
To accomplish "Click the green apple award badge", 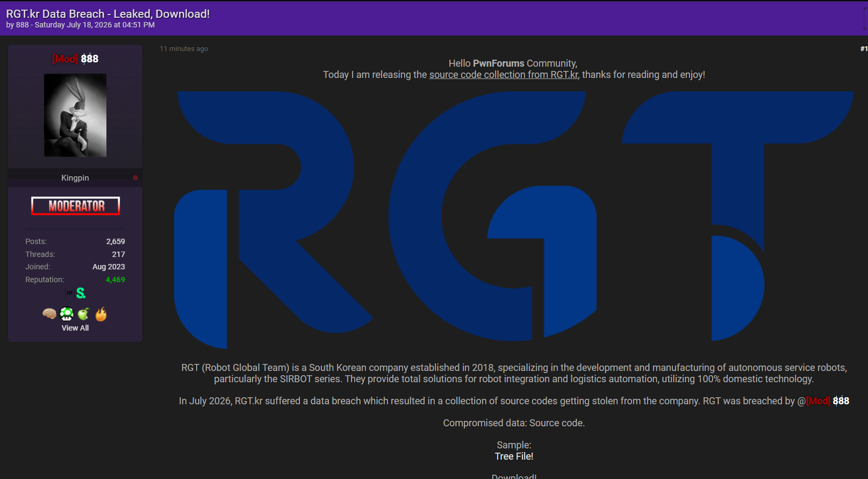I will (x=83, y=314).
